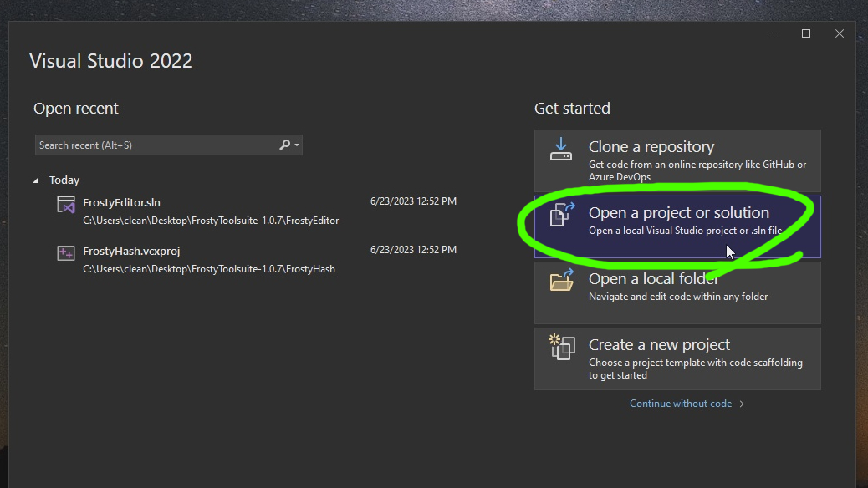Click the FrostyHash folder path text

pos(209,269)
